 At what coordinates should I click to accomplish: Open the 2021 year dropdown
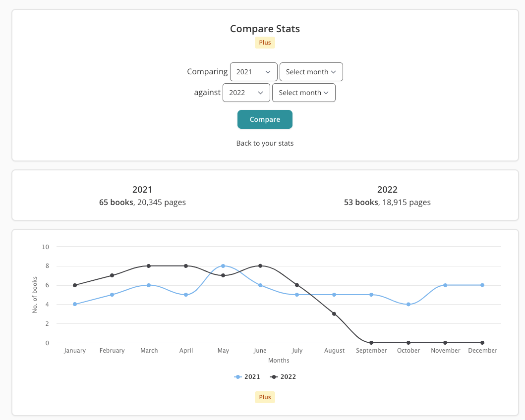[253, 72]
